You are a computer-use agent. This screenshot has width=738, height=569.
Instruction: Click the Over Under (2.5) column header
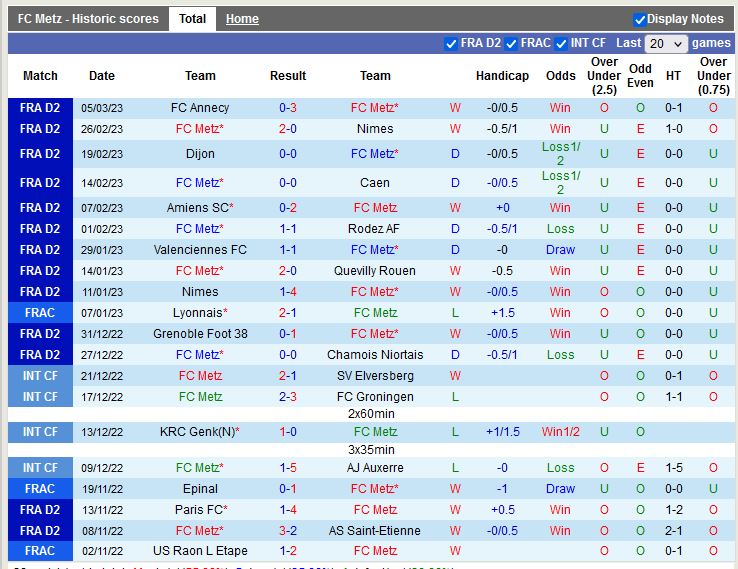[x=604, y=76]
